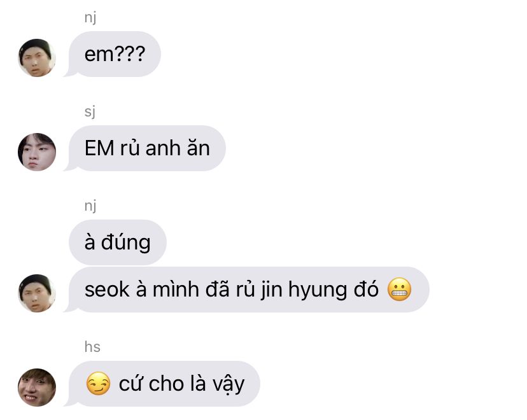The width and height of the screenshot is (527, 420).
Task: Select the 'à đúng' message bubble
Action: (x=117, y=242)
